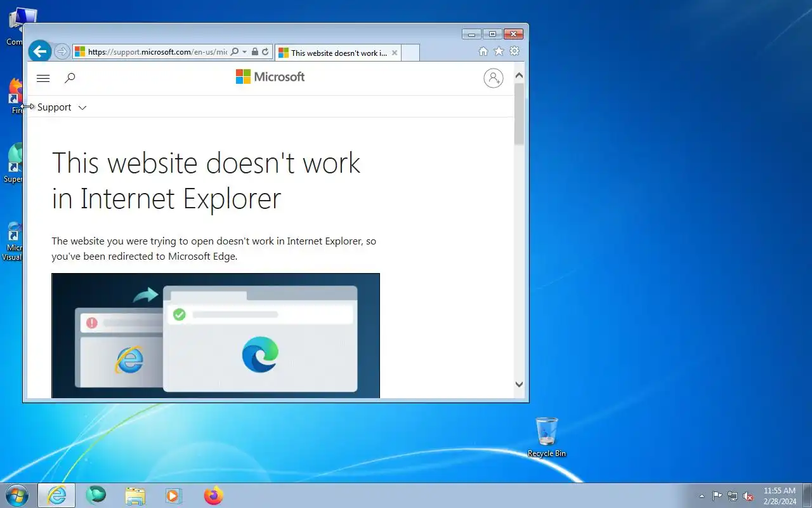This screenshot has width=812, height=508.
Task: Click the green round app taskbar icon
Action: click(x=96, y=495)
